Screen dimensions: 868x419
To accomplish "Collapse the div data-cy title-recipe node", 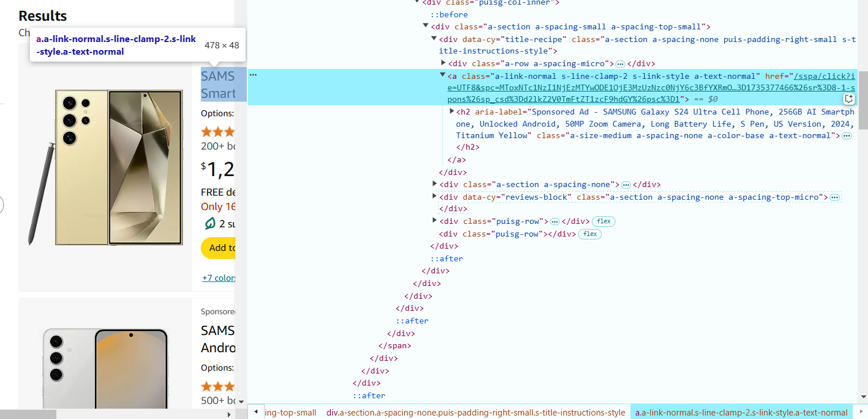I will [x=434, y=39].
